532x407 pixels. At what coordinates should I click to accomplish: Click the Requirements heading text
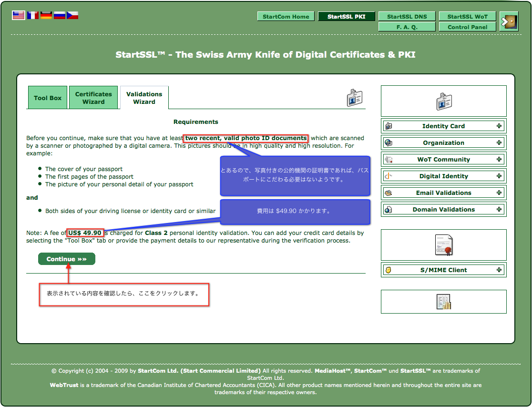pos(196,122)
